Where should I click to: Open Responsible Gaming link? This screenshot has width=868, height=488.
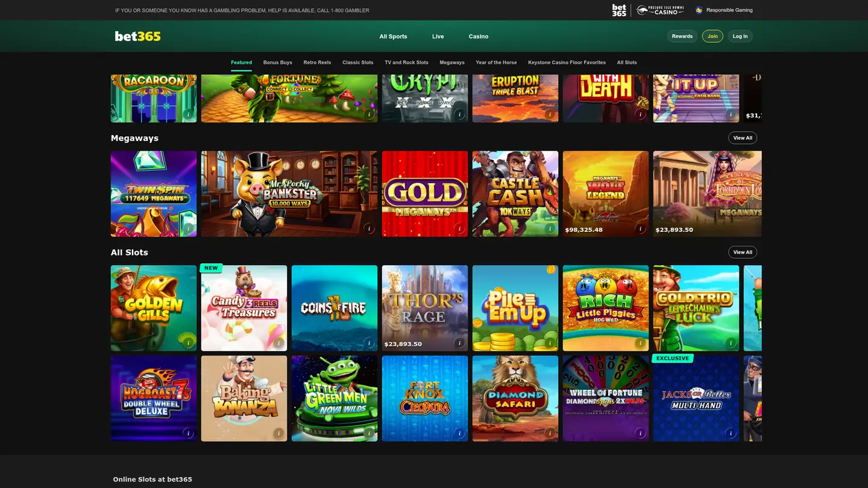[x=724, y=10]
